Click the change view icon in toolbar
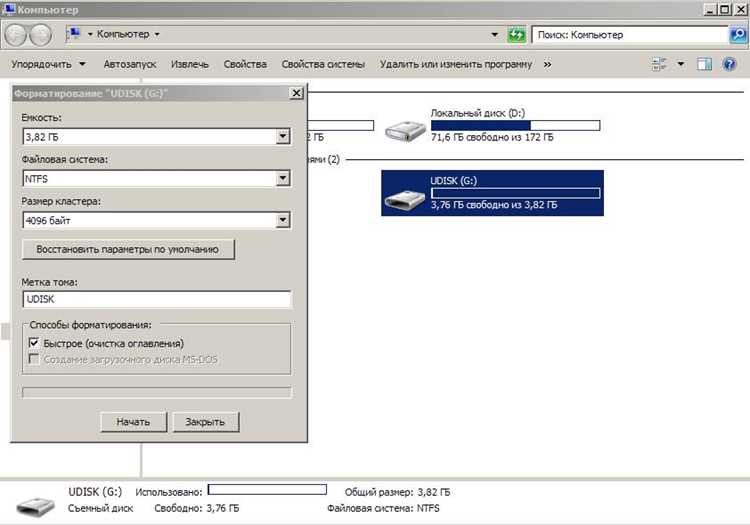 (x=659, y=64)
